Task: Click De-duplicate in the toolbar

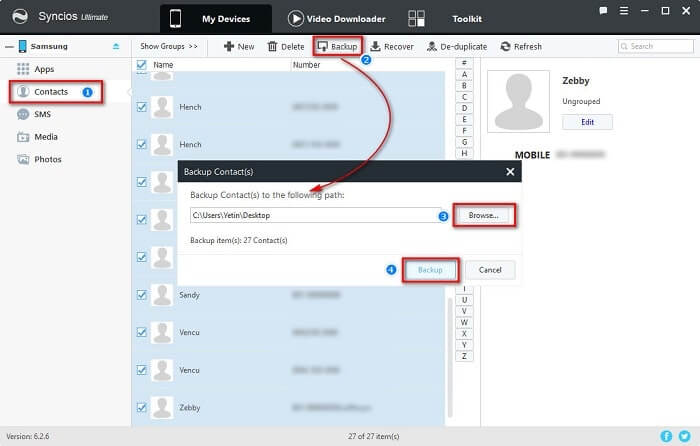Action: coord(457,46)
